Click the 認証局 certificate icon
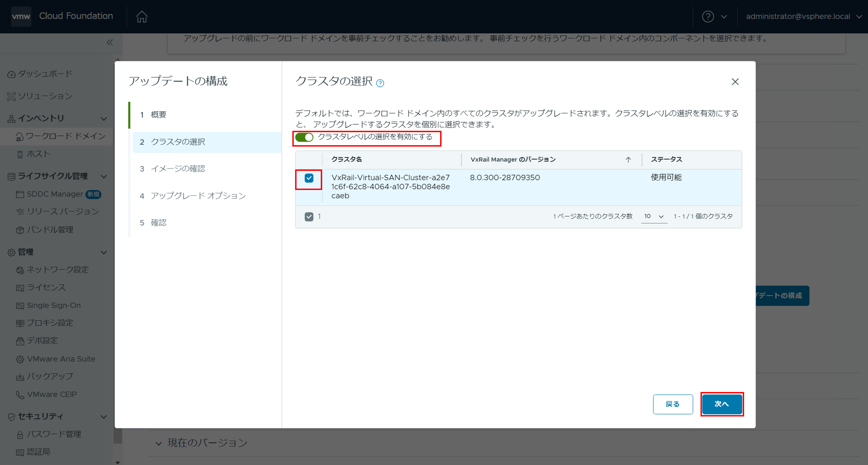 (20, 452)
